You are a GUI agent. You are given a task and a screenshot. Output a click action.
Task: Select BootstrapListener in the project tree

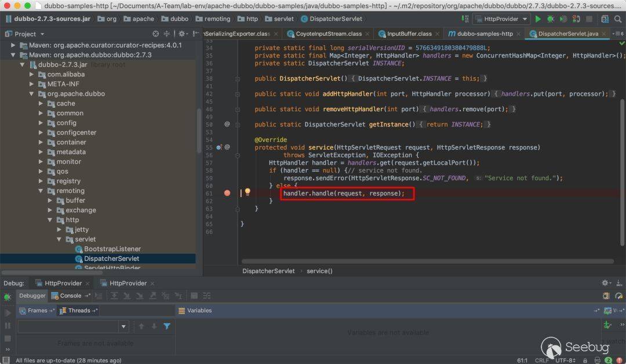(x=112, y=249)
